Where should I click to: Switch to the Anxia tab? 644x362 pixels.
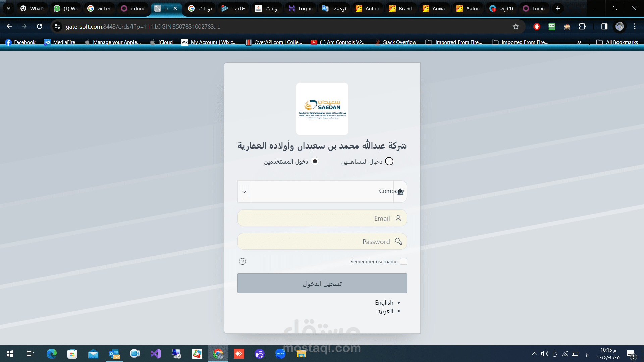(435, 8)
